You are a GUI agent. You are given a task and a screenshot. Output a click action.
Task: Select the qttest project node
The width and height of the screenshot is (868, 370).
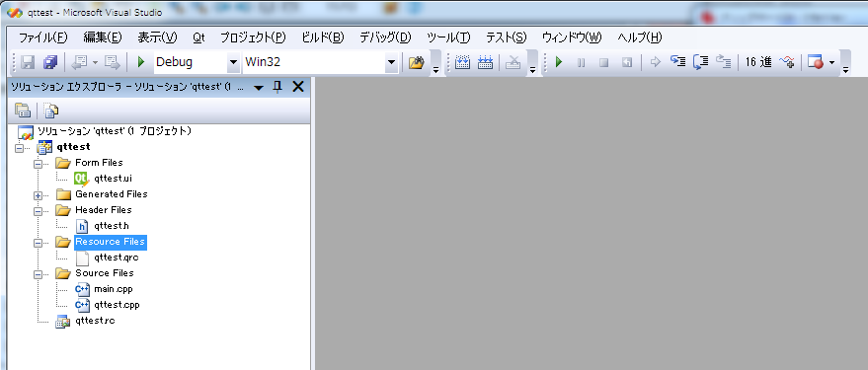coord(74,147)
